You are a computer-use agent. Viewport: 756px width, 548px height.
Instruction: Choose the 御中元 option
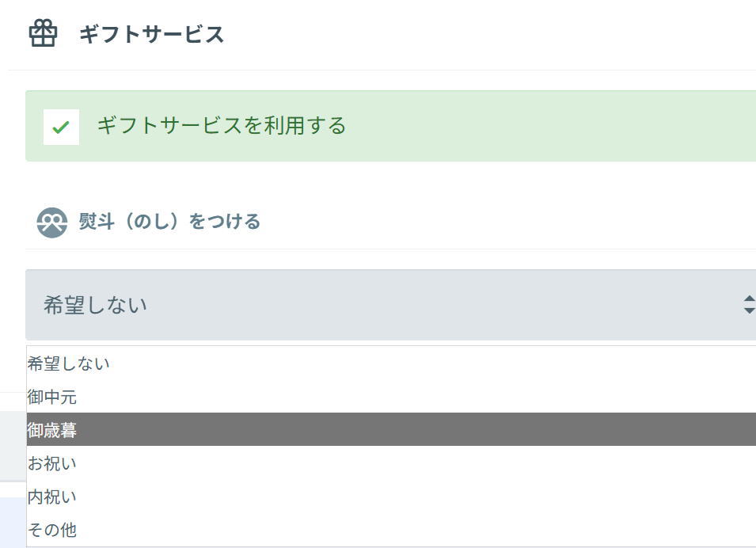tap(52, 397)
